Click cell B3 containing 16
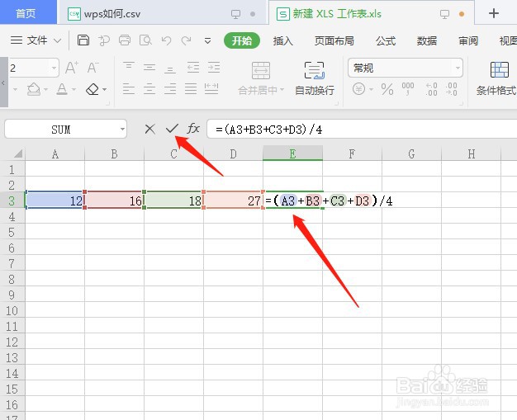This screenshot has height=420, width=517. click(115, 201)
